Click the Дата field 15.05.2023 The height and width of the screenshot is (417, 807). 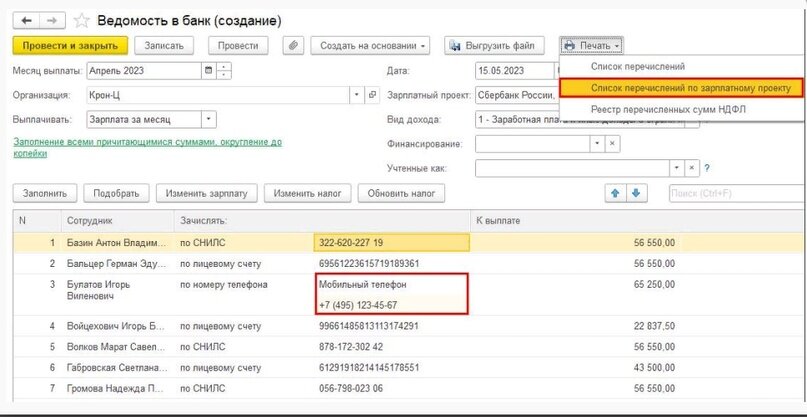tap(517, 71)
